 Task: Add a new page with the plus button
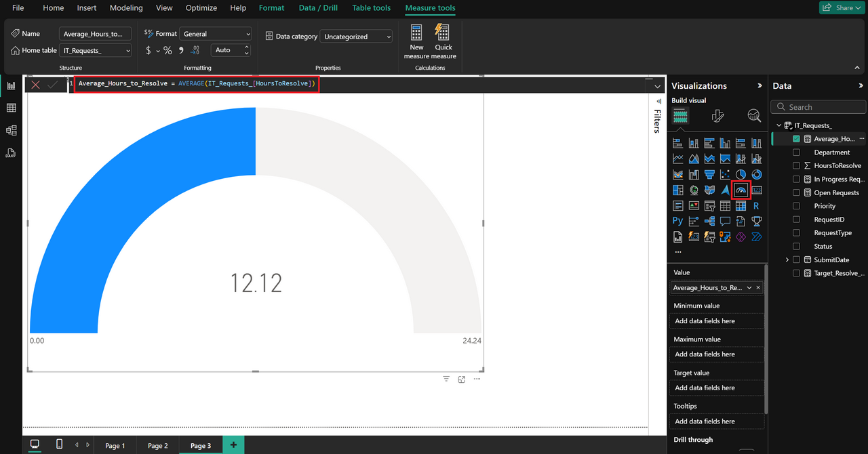233,445
